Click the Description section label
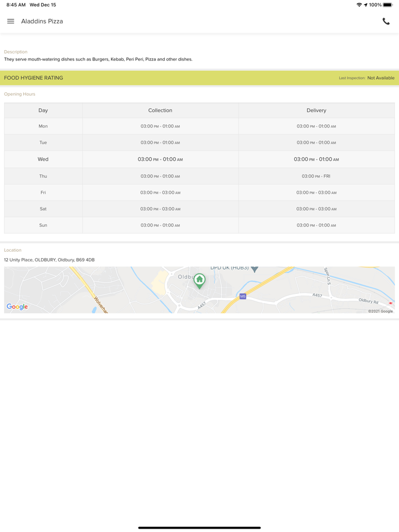Image resolution: width=399 pixels, height=532 pixels. [x=15, y=52]
